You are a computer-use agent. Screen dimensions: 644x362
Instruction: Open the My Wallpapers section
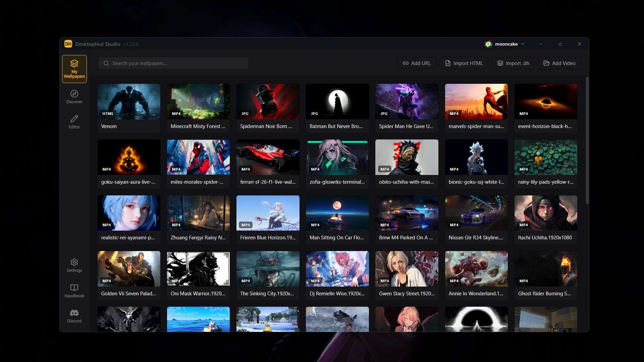click(x=74, y=69)
